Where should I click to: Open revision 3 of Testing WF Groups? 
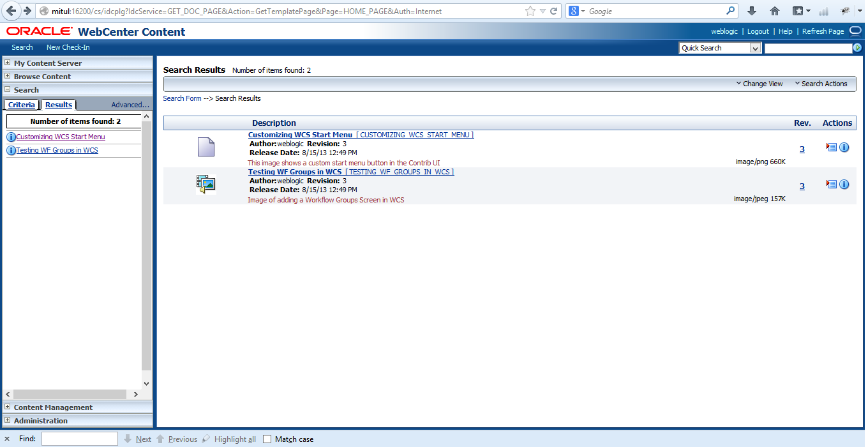tap(802, 186)
